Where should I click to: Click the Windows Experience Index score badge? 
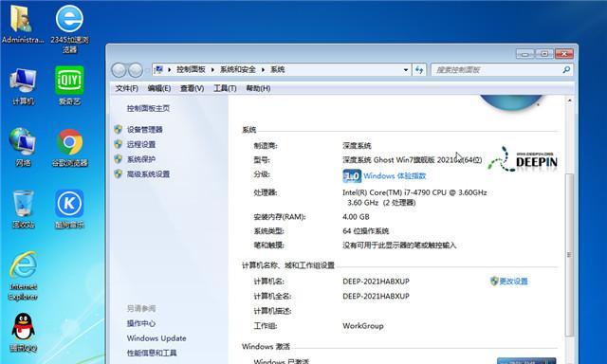point(352,176)
